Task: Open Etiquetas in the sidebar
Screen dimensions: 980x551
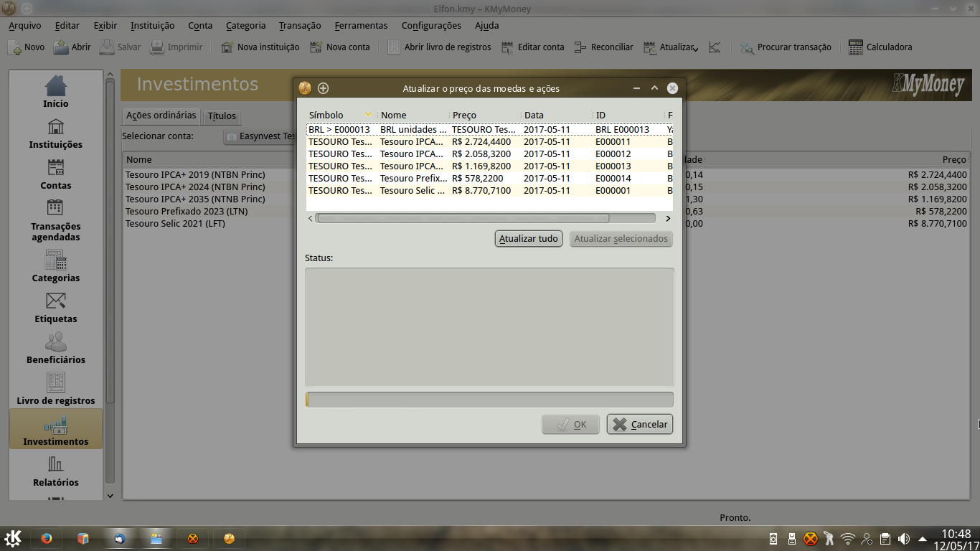Action: tap(56, 307)
